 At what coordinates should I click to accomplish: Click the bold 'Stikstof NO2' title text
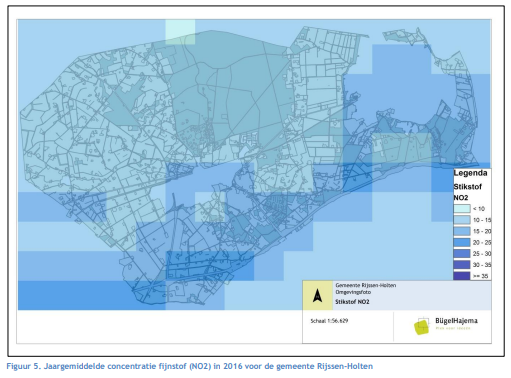(x=352, y=302)
